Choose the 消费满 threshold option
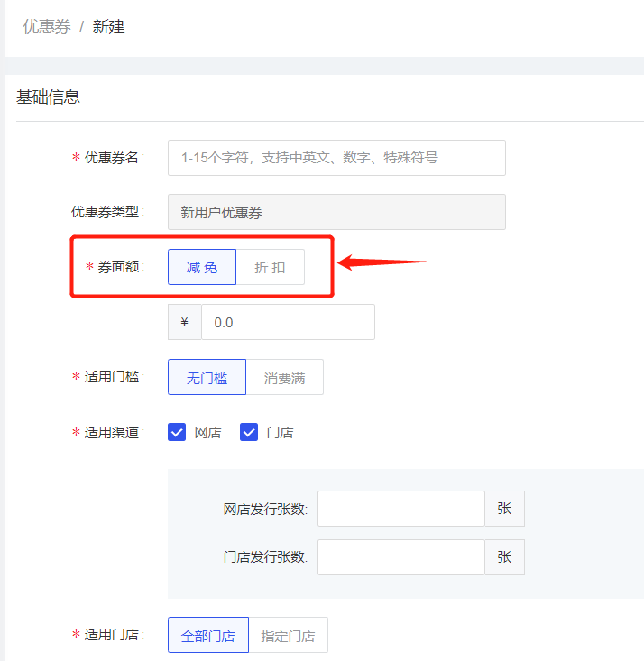Image resolution: width=644 pixels, height=661 pixels. point(284,378)
